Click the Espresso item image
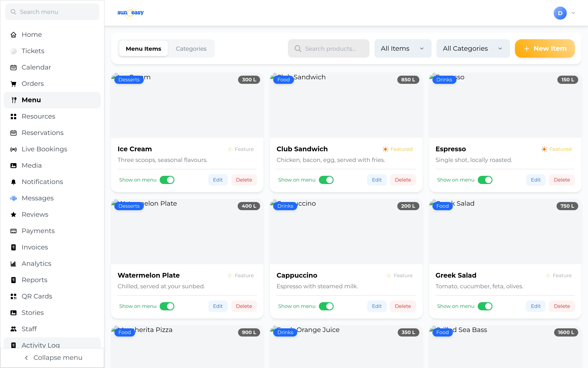 coord(505,105)
